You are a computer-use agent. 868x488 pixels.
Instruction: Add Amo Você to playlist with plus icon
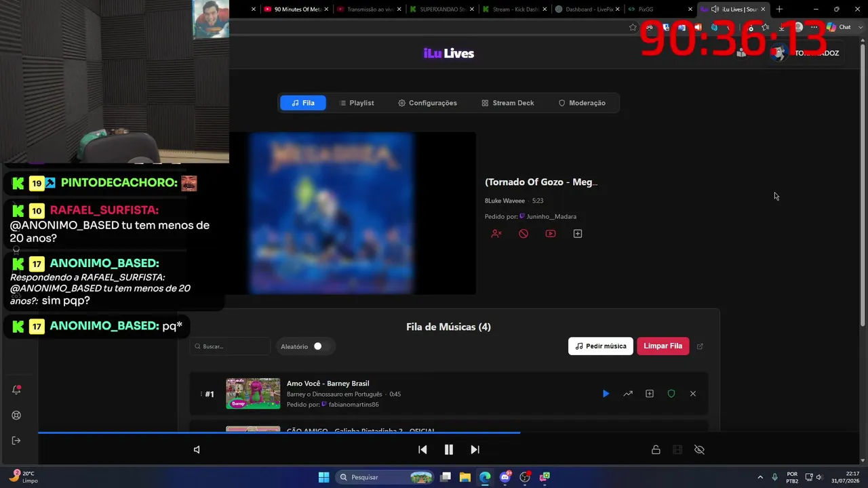[x=650, y=394]
